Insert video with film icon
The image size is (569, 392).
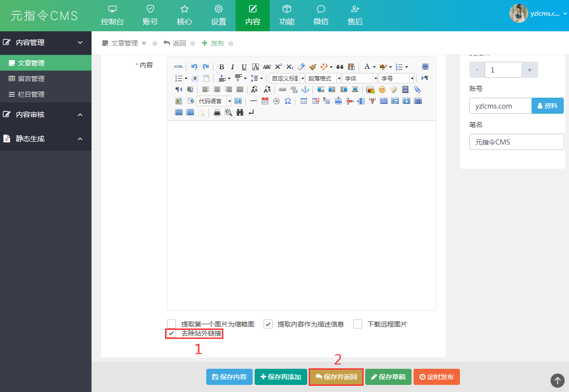point(405,90)
